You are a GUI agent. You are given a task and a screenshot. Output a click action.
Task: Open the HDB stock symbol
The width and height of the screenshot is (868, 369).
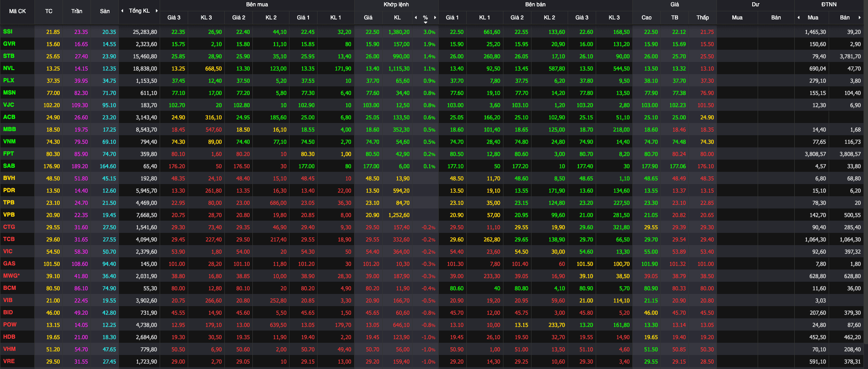[x=9, y=337]
